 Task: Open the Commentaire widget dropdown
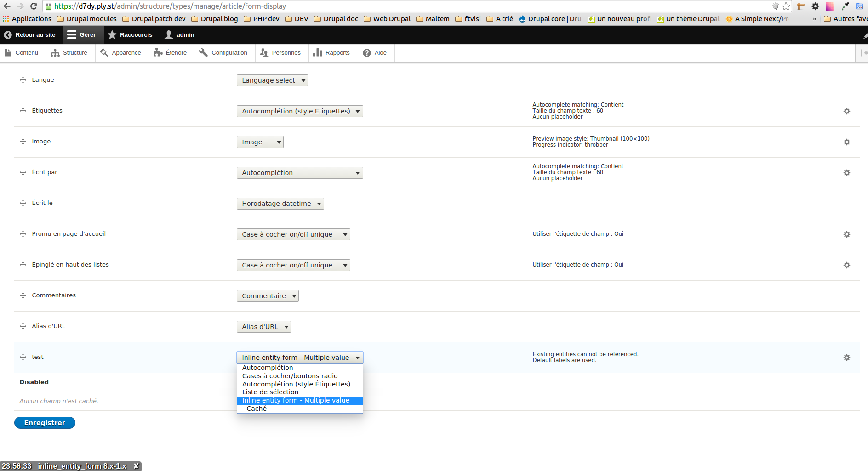pyautogui.click(x=267, y=295)
